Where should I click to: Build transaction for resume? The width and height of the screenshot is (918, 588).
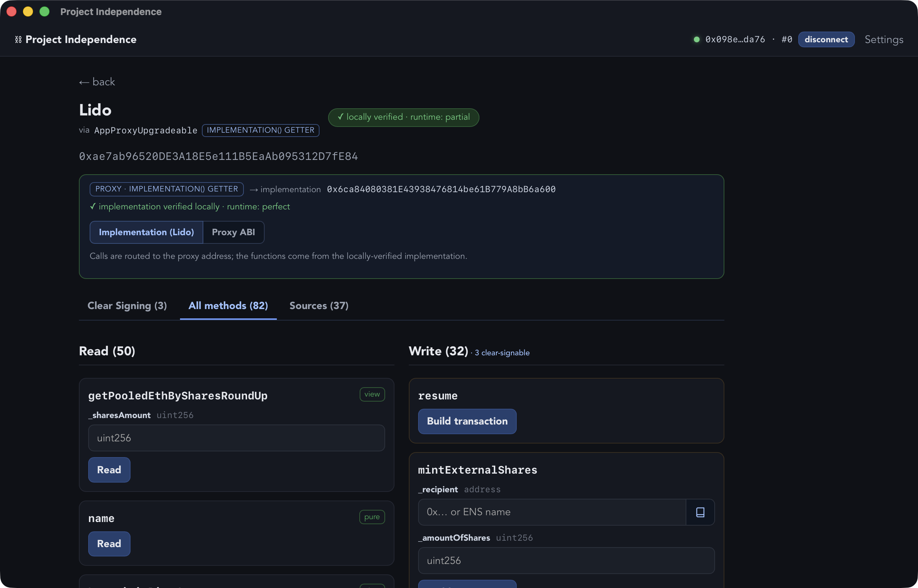click(x=467, y=421)
